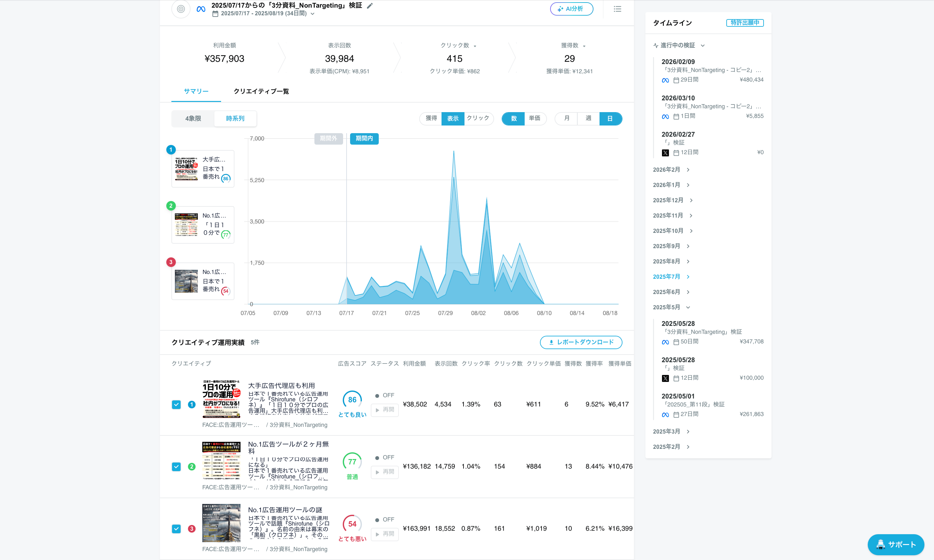Click the レポートダウンロード button
The height and width of the screenshot is (560, 934).
click(x=581, y=342)
